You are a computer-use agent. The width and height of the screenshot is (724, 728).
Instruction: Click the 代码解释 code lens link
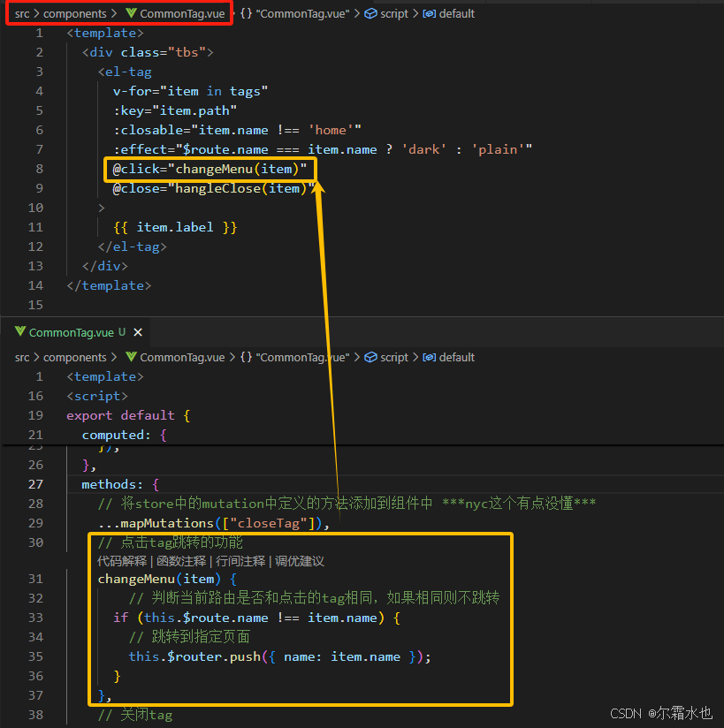tap(122, 561)
